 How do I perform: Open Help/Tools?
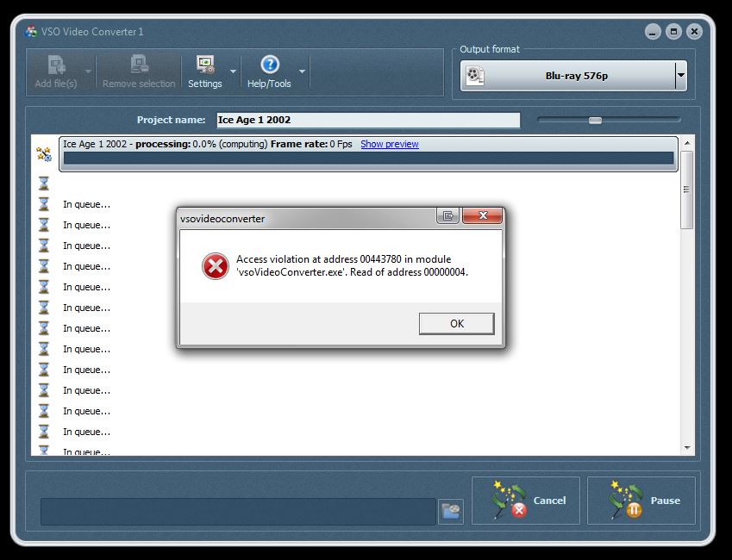coord(269,72)
